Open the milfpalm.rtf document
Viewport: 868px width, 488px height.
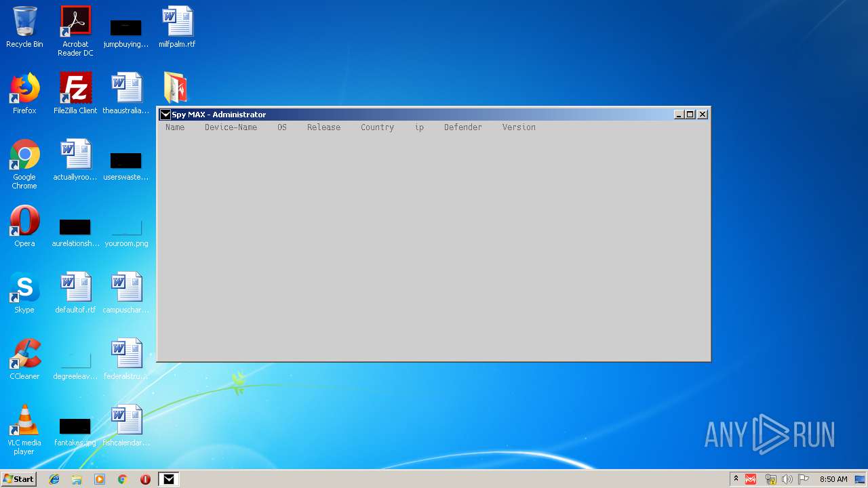pyautogui.click(x=177, y=27)
